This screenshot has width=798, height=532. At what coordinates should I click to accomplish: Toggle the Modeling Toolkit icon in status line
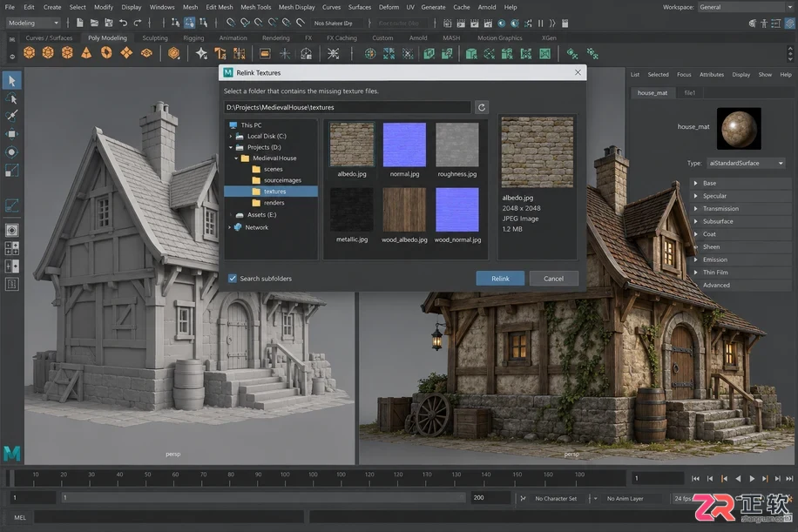click(x=752, y=24)
